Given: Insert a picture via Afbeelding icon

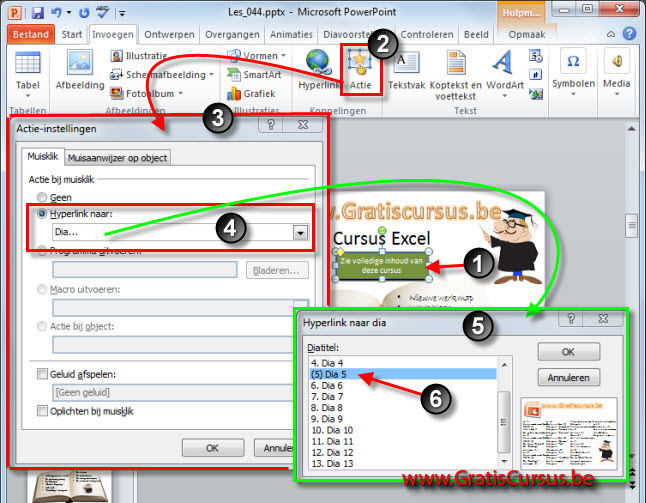Looking at the screenshot, I should click(x=80, y=62).
